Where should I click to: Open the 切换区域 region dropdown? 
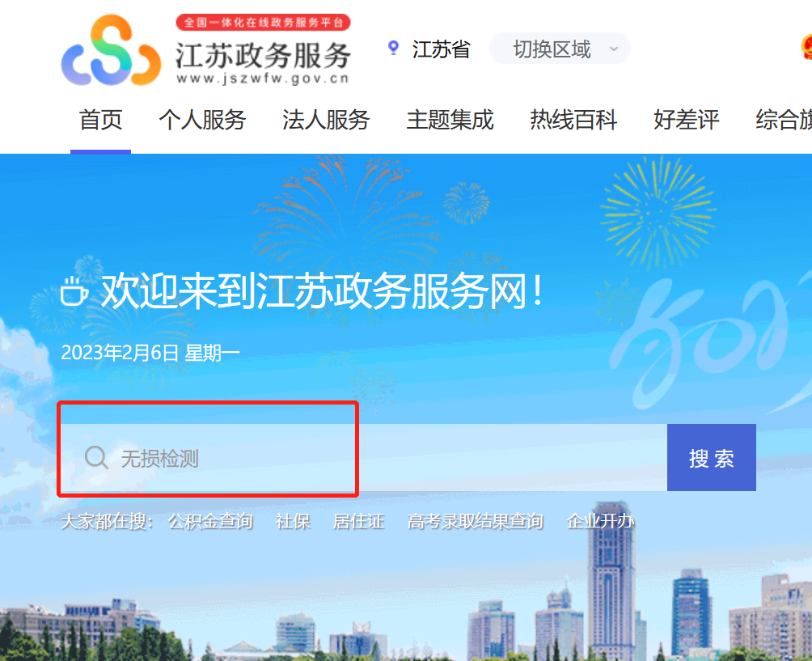pos(560,49)
